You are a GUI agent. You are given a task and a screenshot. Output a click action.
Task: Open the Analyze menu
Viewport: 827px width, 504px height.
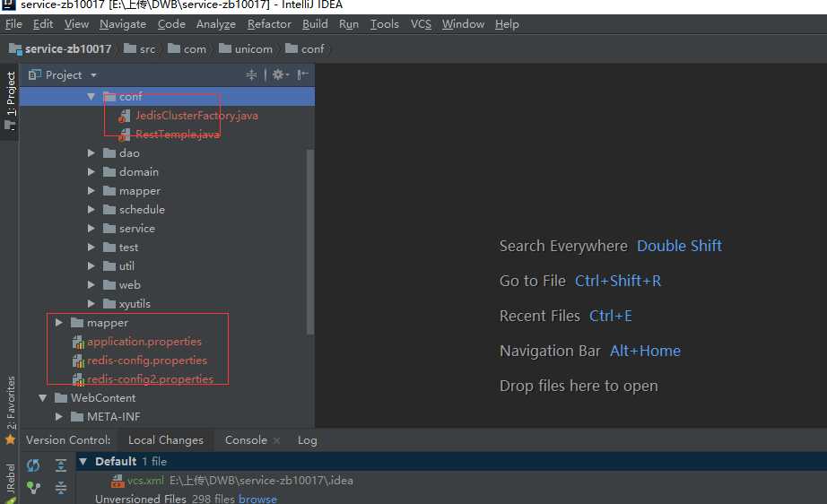tap(215, 24)
